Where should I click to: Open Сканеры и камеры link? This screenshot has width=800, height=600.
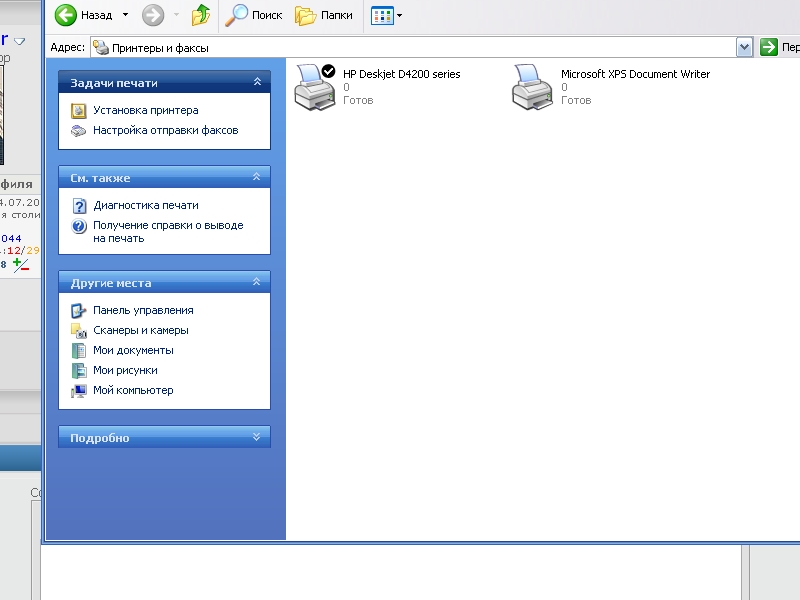point(140,331)
